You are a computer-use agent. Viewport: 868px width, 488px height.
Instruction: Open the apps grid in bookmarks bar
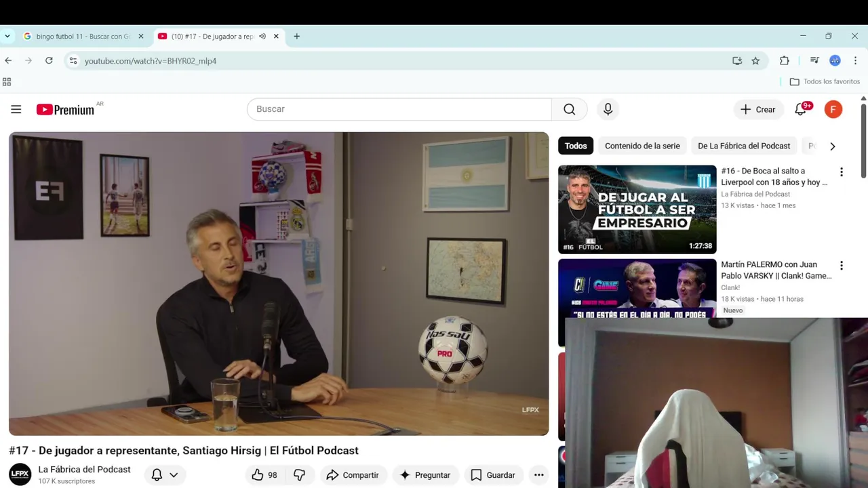click(x=7, y=82)
